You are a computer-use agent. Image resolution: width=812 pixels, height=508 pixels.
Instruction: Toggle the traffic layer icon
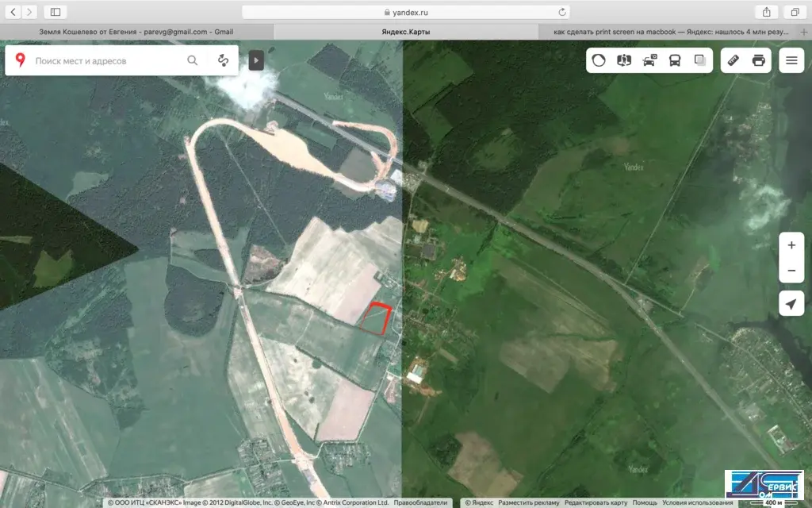tap(599, 60)
